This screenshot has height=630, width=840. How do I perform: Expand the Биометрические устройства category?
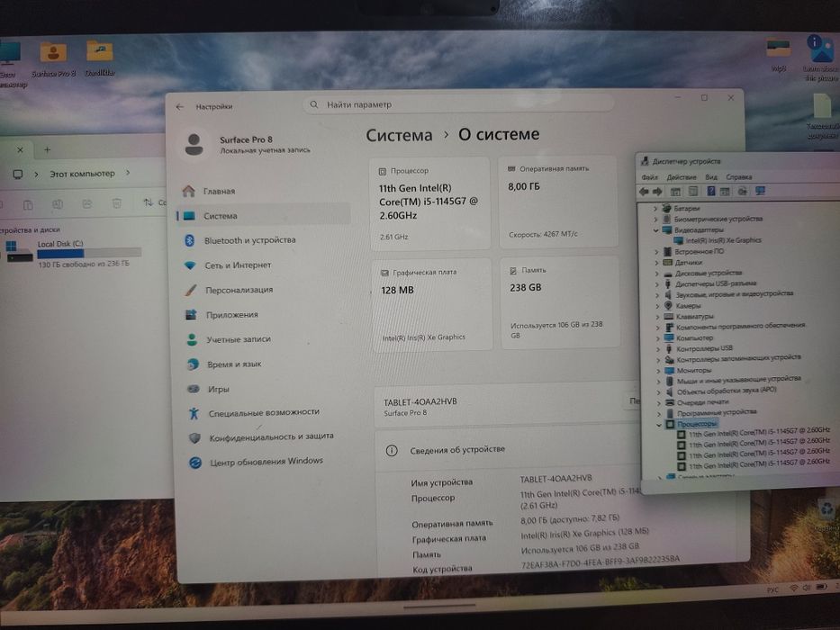[x=655, y=220]
